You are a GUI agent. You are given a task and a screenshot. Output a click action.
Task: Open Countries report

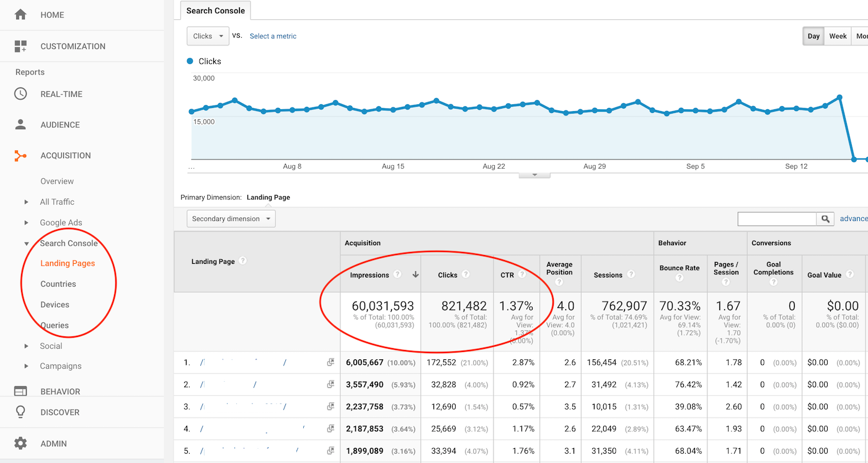coord(58,284)
